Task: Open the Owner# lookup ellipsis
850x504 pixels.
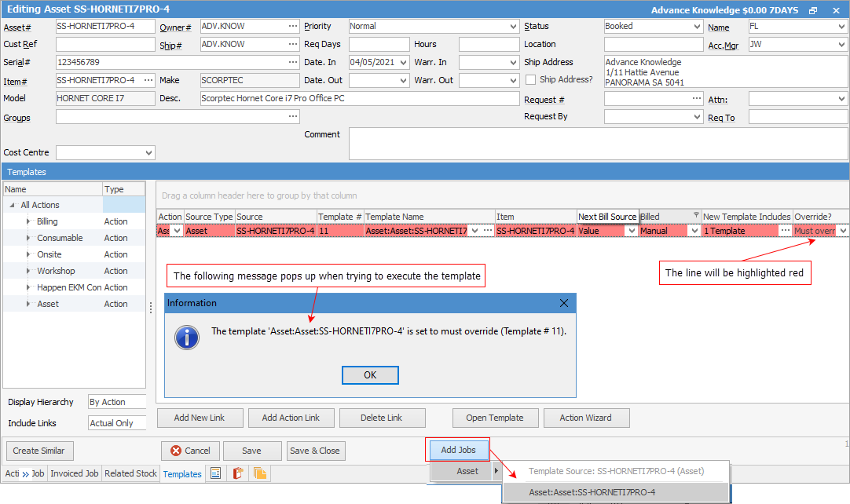Action: tap(293, 26)
